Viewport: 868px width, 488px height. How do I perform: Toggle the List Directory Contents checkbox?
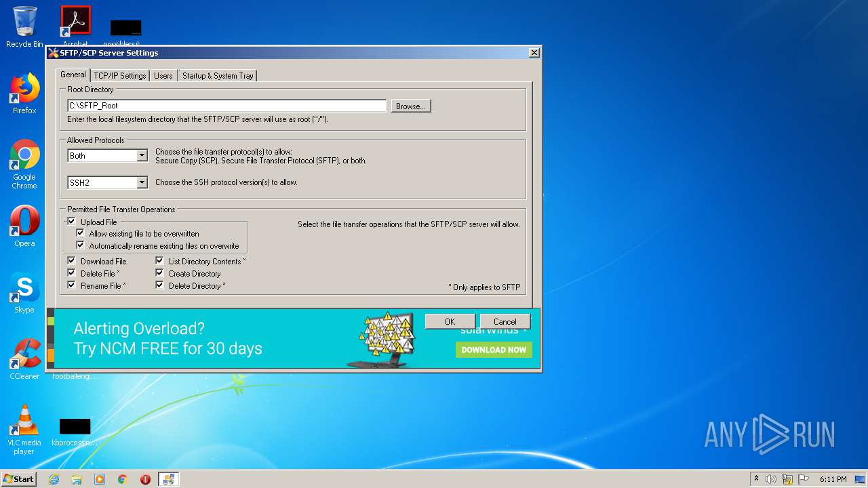coord(159,261)
